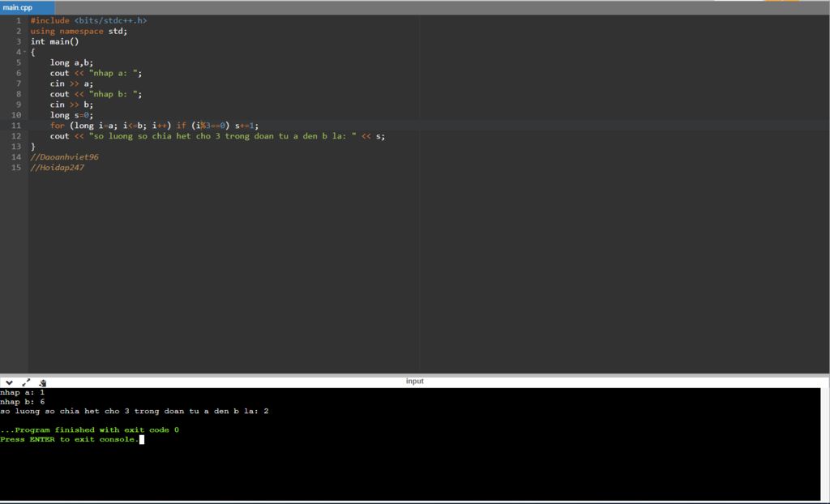Fold the main function at line 4
This screenshot has height=504, width=830.
24,52
